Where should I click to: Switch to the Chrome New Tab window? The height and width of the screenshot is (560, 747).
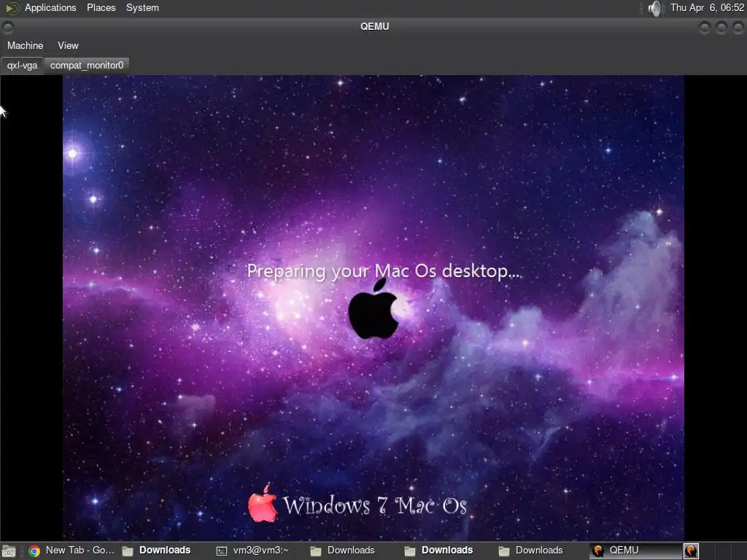click(71, 551)
